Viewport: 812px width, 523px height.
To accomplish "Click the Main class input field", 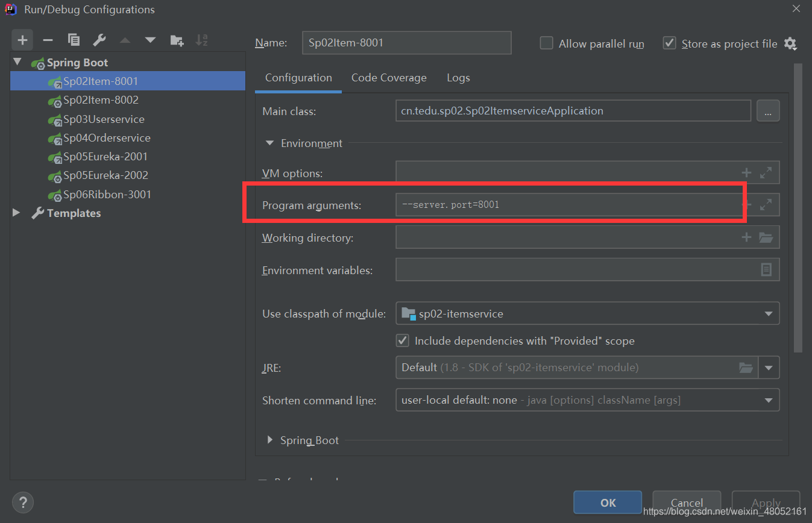I will 573,111.
